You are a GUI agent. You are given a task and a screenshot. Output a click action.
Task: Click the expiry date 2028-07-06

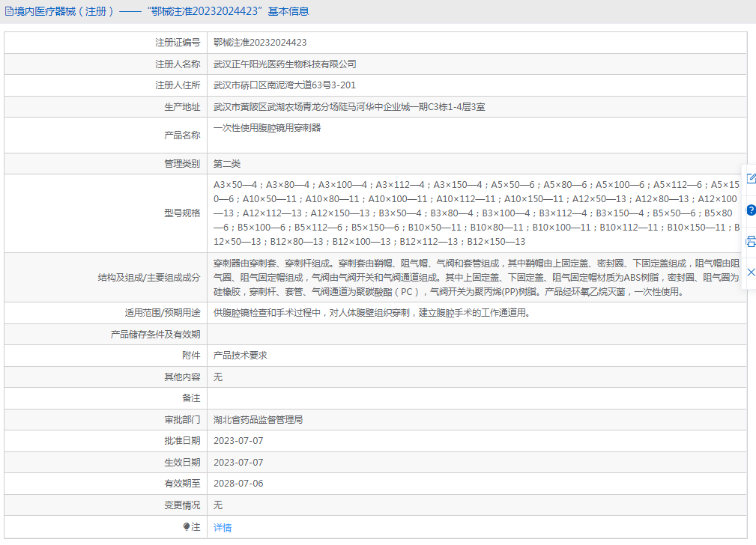238,484
